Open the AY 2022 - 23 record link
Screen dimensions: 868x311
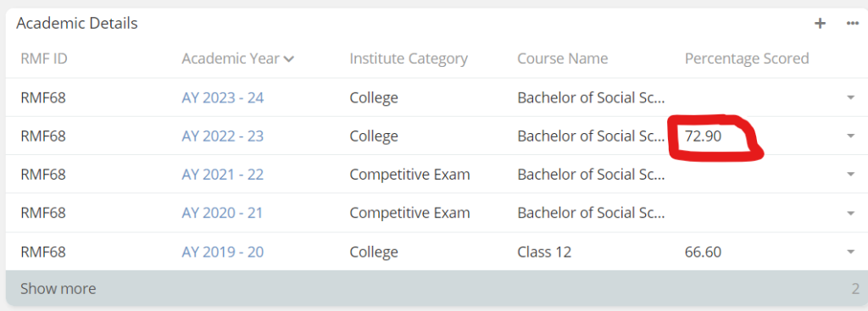[223, 136]
